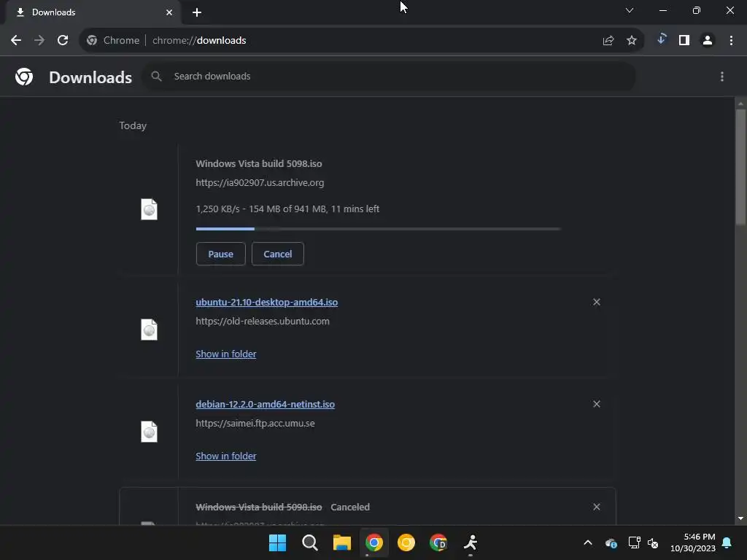Pause the Windows Vista build download
Screen dimensions: 747x560
[220, 254]
